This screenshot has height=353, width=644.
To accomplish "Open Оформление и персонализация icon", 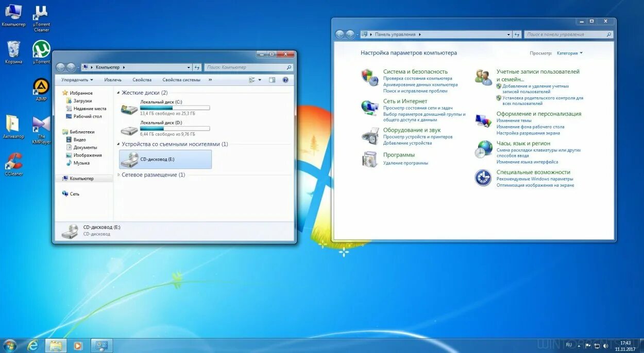I will [x=483, y=120].
